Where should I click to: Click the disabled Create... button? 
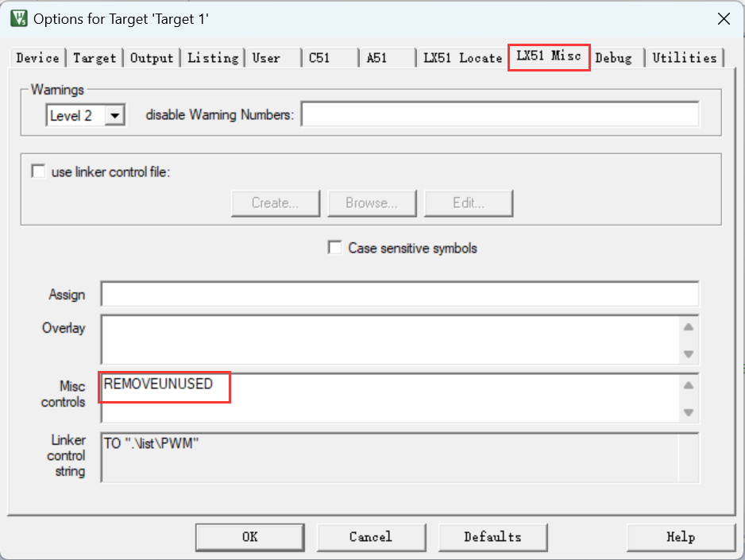(x=276, y=203)
